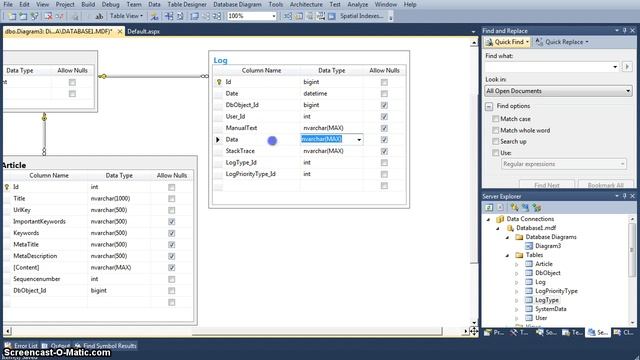Toggle Allow Nulls for Log DbObject_Id

tap(384, 105)
